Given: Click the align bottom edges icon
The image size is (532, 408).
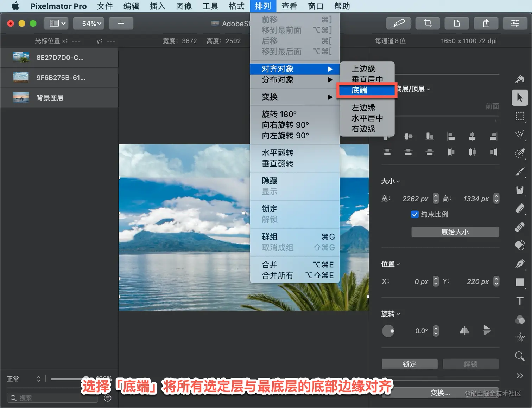Looking at the screenshot, I should coord(430,136).
